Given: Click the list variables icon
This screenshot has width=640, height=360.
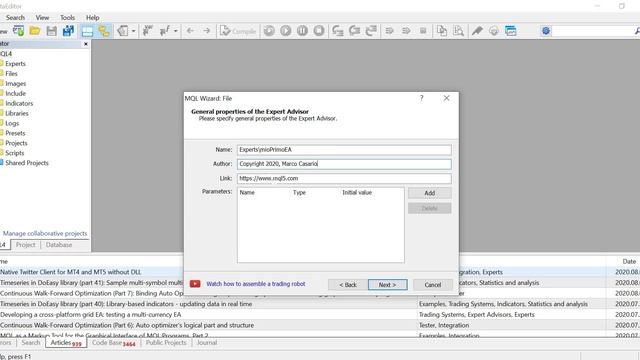Looking at the screenshot, I should (147, 31).
